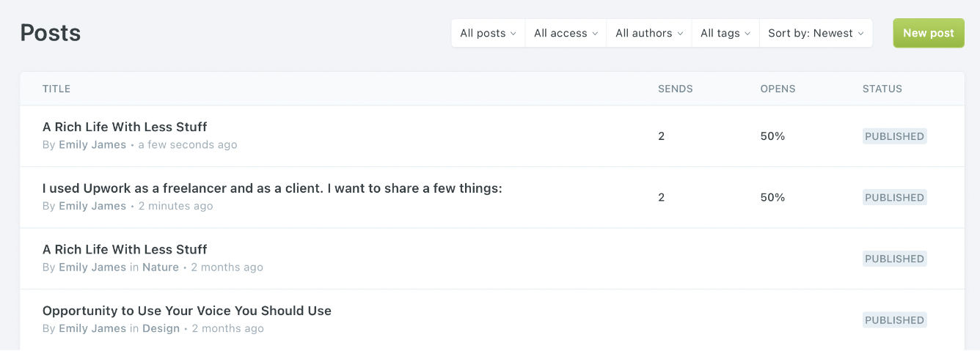This screenshot has height=351, width=980.
Task: Open the Upwork freelancer post
Action: 272,188
